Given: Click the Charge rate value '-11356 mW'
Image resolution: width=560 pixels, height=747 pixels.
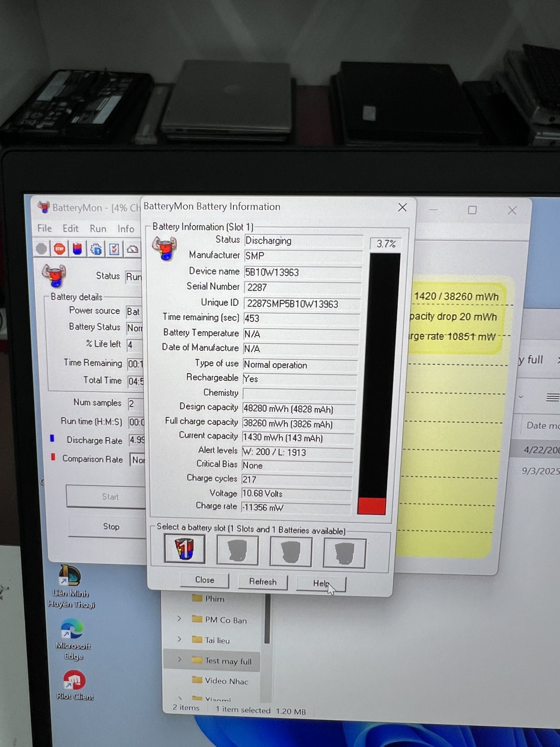Looking at the screenshot, I should (x=296, y=507).
